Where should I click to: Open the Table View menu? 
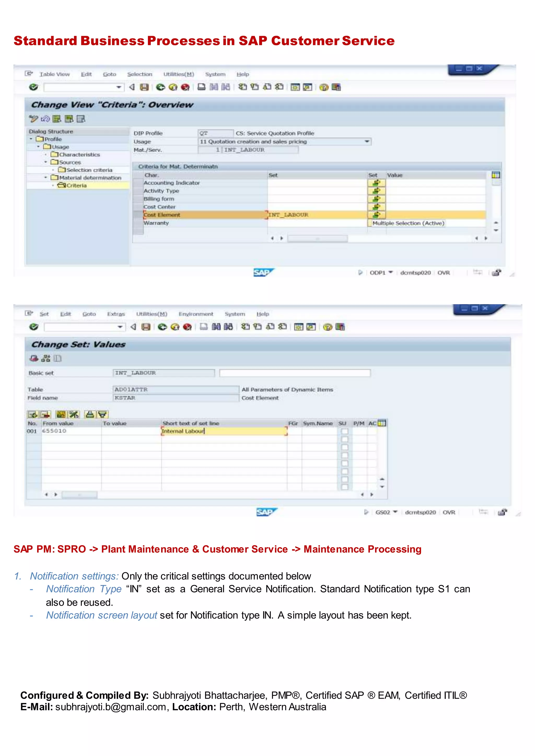point(54,74)
